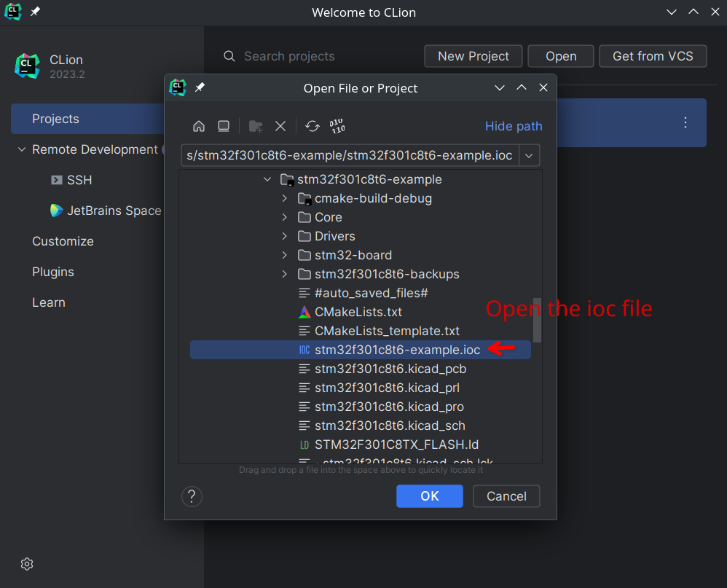Maximize the Open File dialog with up-chevron
The width and height of the screenshot is (727, 588).
[x=522, y=87]
